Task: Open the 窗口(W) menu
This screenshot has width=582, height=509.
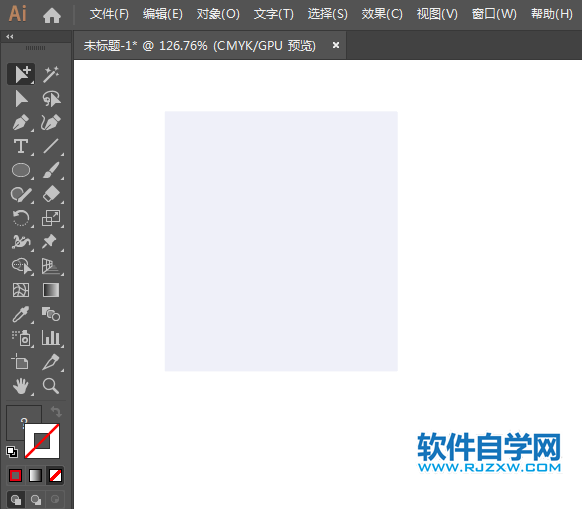Action: coord(494,14)
